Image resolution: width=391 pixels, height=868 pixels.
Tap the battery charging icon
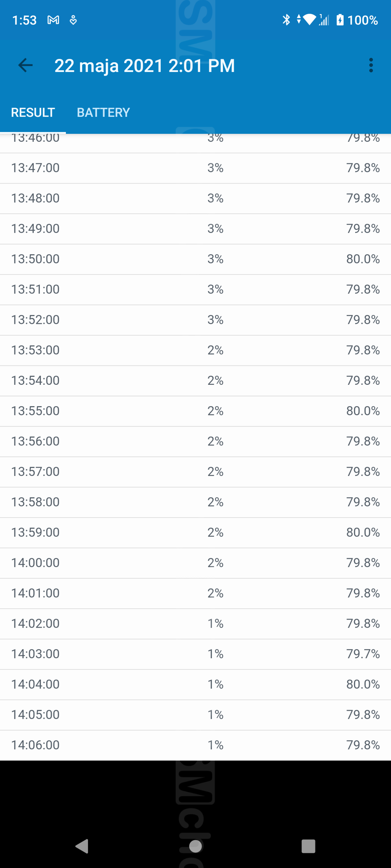tap(340, 20)
